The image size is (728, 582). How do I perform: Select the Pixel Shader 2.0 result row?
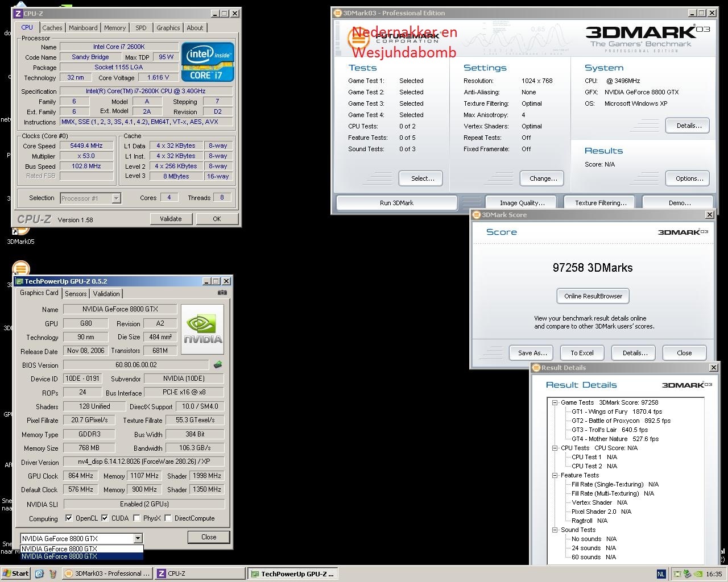point(601,512)
